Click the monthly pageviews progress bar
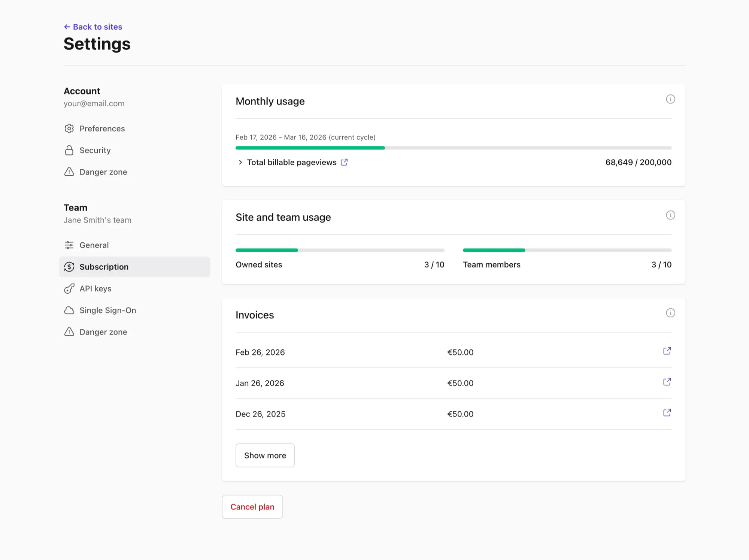The image size is (749, 560). click(453, 148)
